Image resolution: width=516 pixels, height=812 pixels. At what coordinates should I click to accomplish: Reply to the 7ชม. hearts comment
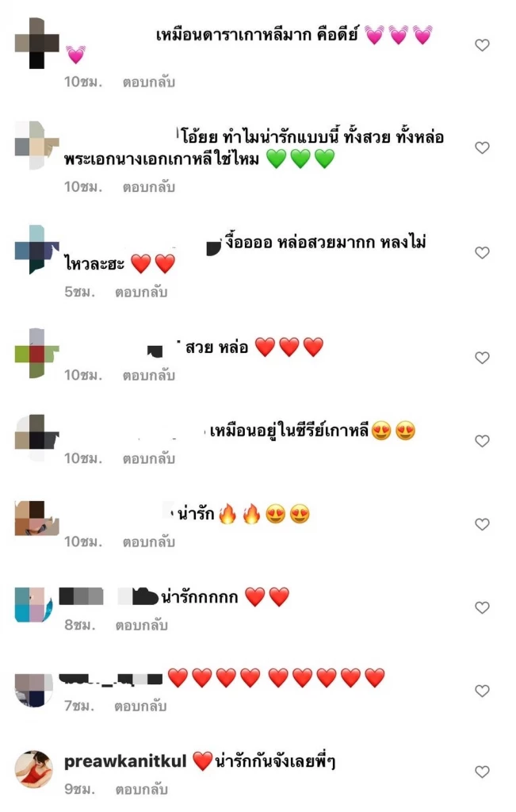tap(140, 707)
